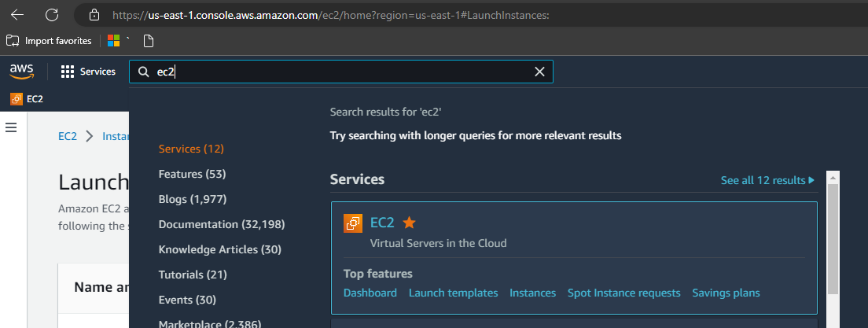
Task: Click the magnifier icon in the search box
Action: (x=143, y=72)
